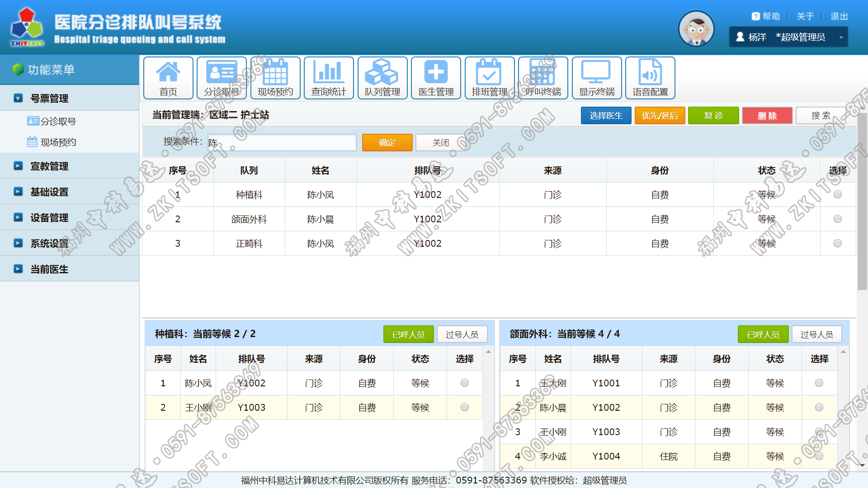868x488 pixels.
Task: Open the 系统设置 sidebar menu
Action: pyautogui.click(x=49, y=243)
